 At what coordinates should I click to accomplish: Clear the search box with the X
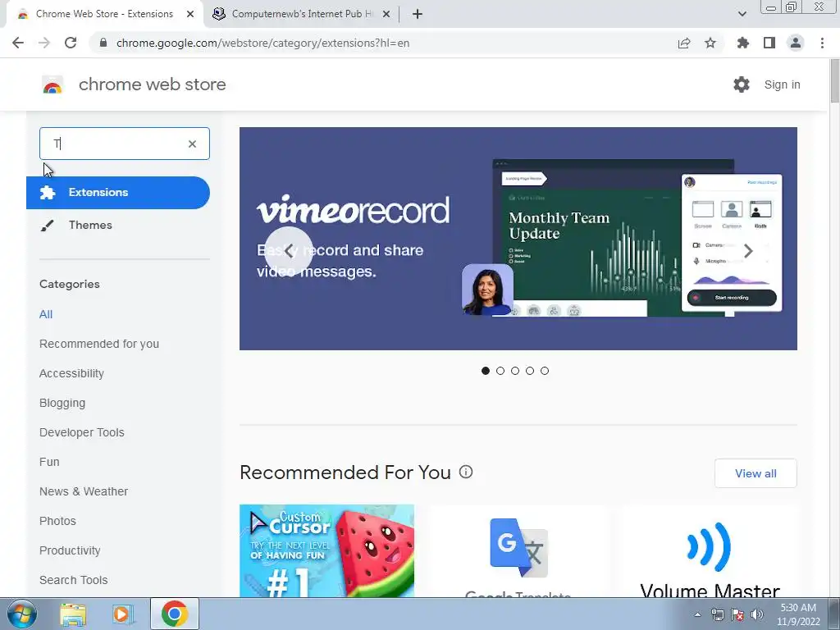(x=192, y=144)
